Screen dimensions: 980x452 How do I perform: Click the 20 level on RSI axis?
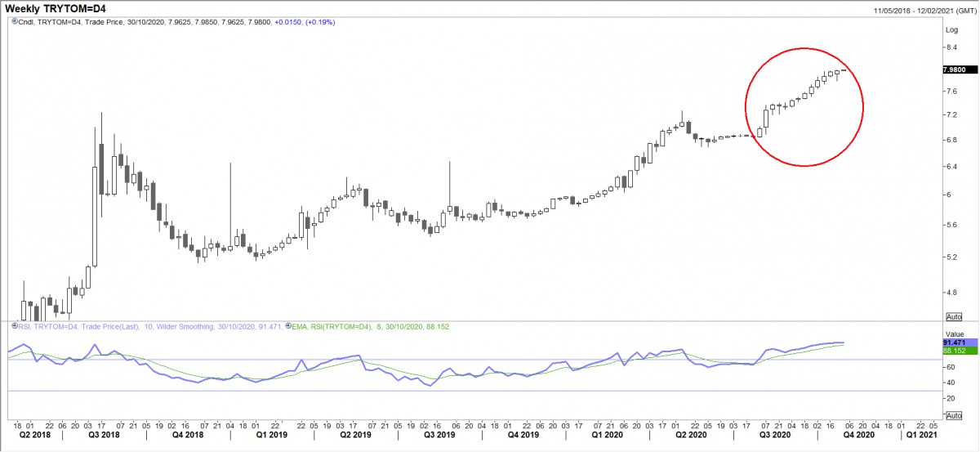coord(949,398)
